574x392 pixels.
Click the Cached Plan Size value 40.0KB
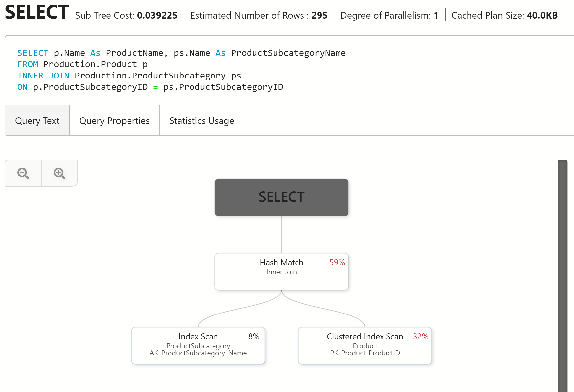point(542,15)
